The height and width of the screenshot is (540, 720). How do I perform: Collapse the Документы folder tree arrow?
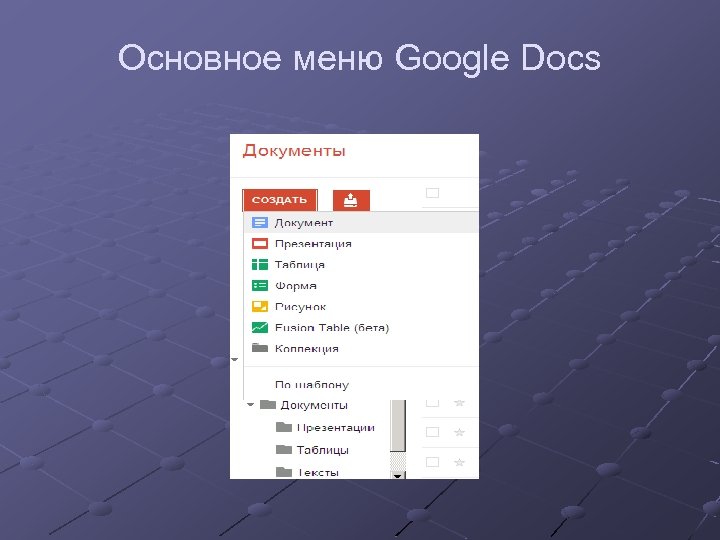click(250, 405)
